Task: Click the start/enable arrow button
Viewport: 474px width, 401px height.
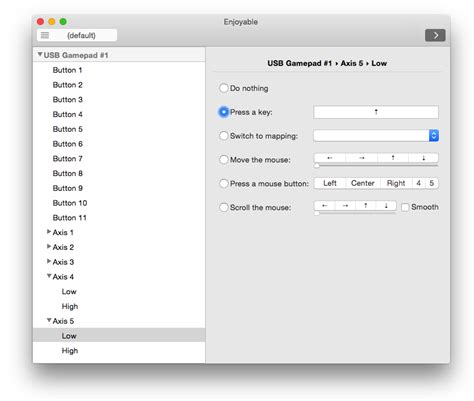Action: pyautogui.click(x=435, y=35)
